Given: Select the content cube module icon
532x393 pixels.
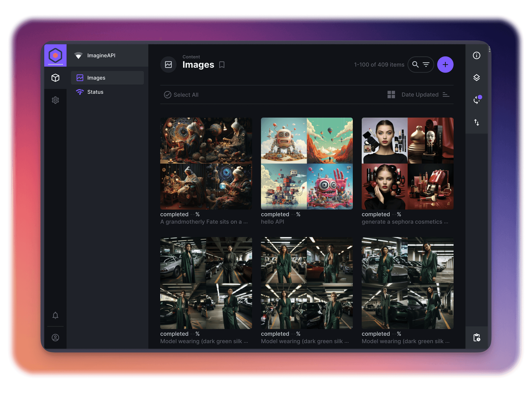Looking at the screenshot, I should pyautogui.click(x=55, y=78).
